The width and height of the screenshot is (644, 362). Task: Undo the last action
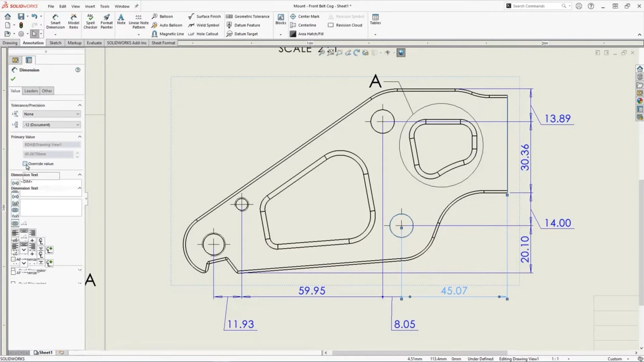[x=34, y=16]
